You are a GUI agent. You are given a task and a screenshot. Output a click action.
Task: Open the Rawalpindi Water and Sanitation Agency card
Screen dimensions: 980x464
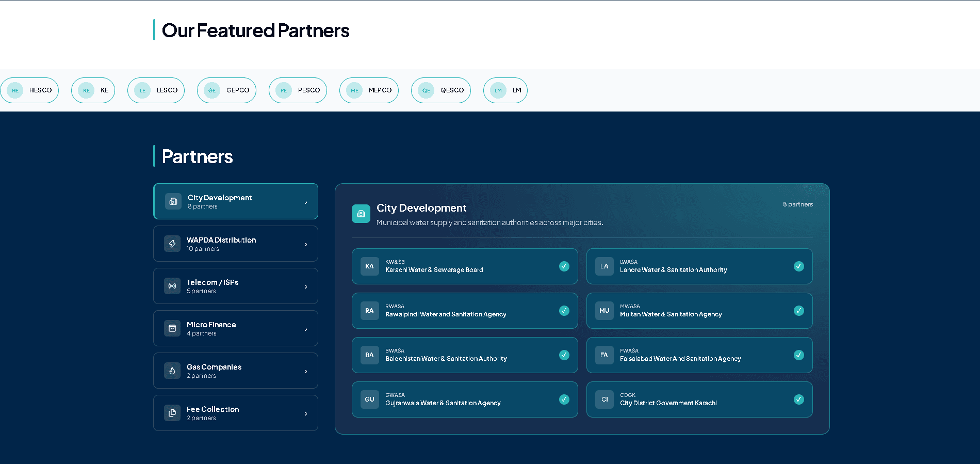pos(465,311)
